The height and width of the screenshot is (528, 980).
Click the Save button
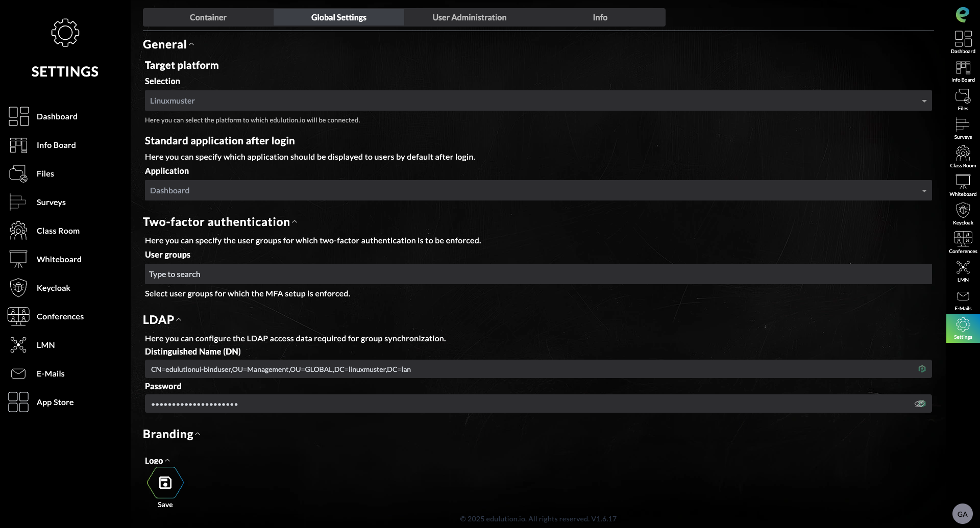(x=165, y=483)
